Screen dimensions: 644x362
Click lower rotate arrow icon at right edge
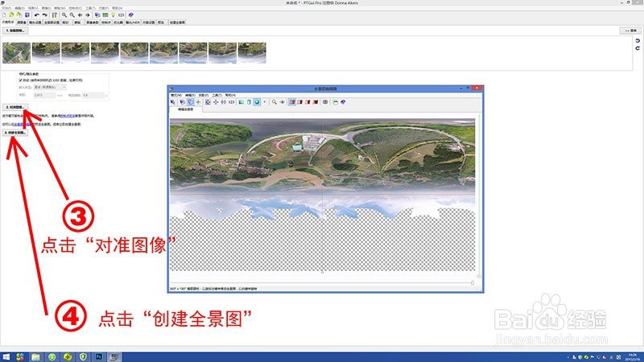pyautogui.click(x=638, y=48)
